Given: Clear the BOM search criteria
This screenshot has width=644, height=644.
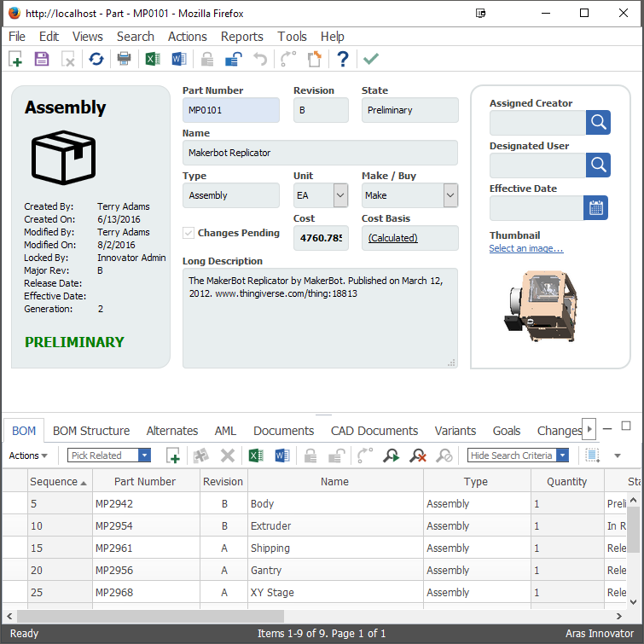Looking at the screenshot, I should (418, 455).
